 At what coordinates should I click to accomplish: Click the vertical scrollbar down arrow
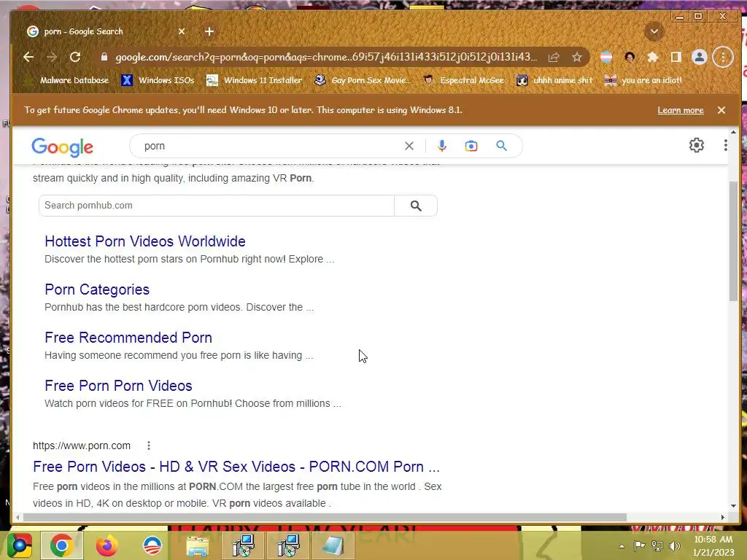pyautogui.click(x=733, y=506)
